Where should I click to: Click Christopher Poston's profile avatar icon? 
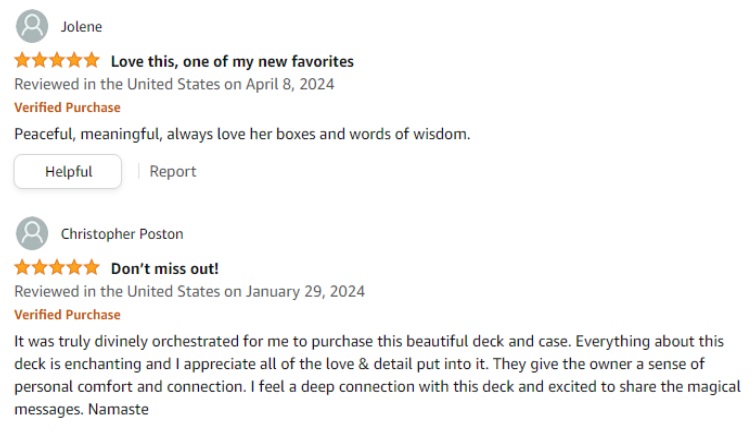(x=32, y=234)
